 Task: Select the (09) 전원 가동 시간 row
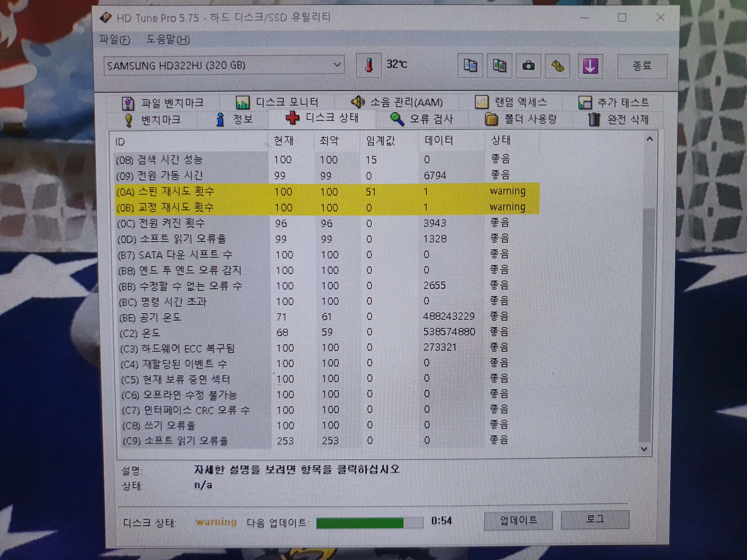[327, 176]
